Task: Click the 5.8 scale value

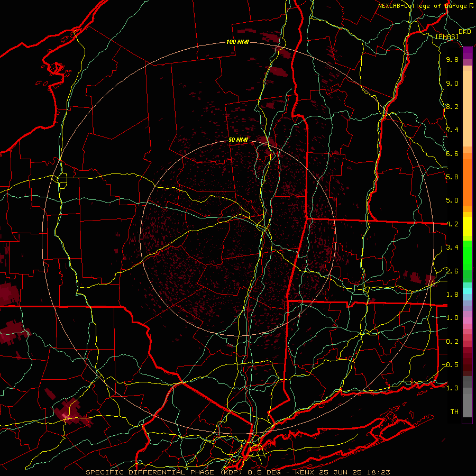Action: [x=452, y=177]
